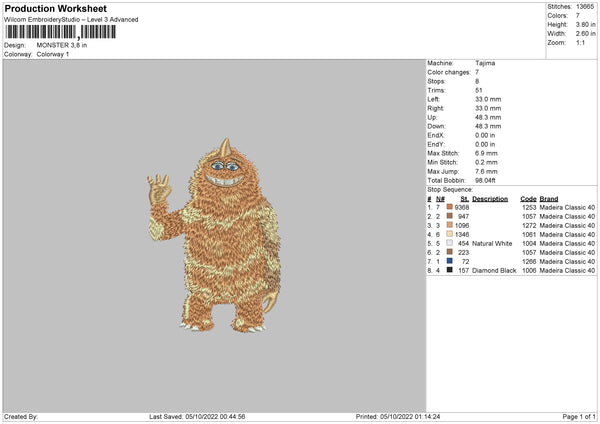Viewport: 600px width, 424px height.
Task: Select thread code '1006'
Action: click(x=529, y=271)
